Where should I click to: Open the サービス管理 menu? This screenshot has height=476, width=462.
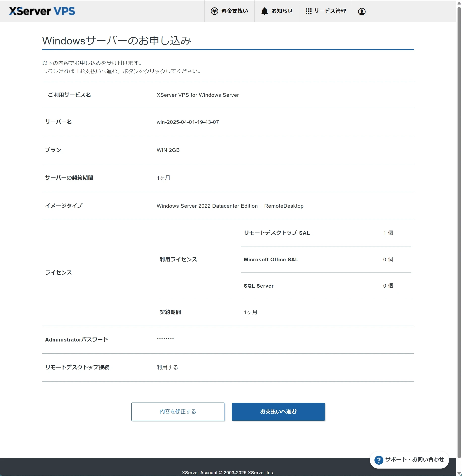point(326,11)
